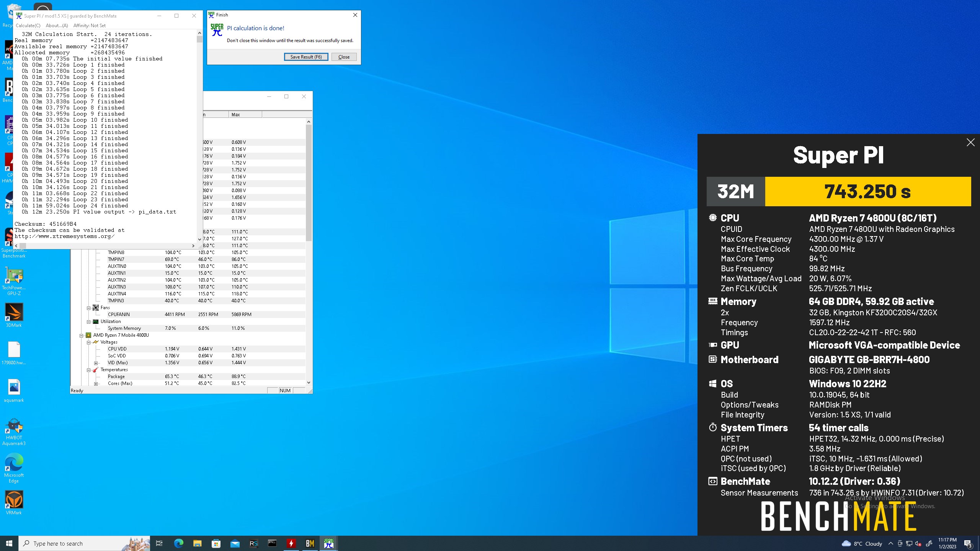This screenshot has width=980, height=551.
Task: Click the Affinity: Not Set menu item
Action: point(90,26)
